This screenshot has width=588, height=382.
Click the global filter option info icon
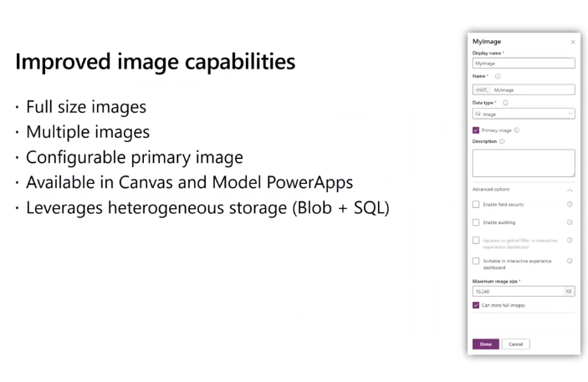coord(570,241)
